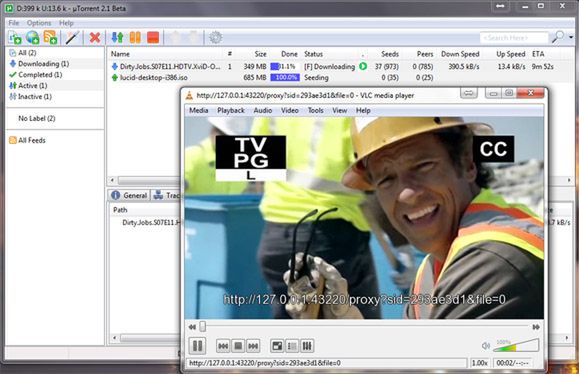Show the VLC playlist button
The width and height of the screenshot is (579, 374).
(292, 346)
